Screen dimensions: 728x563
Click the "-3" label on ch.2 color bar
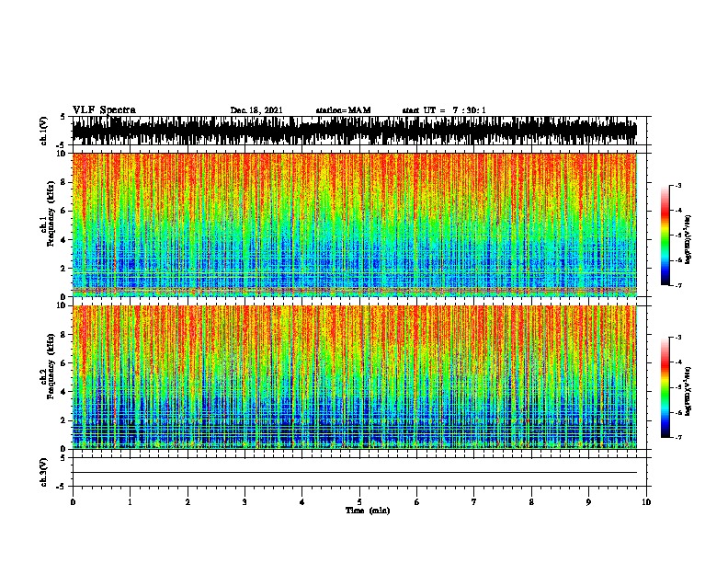pyautogui.click(x=678, y=338)
